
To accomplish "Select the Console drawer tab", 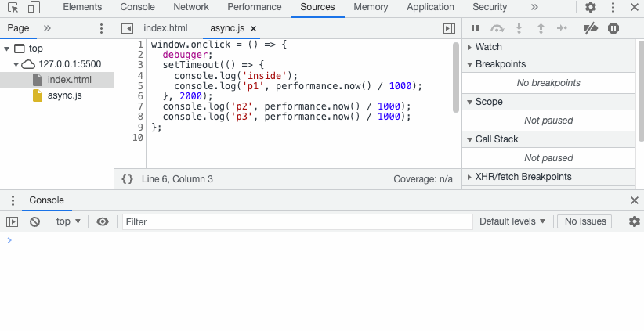I will click(x=46, y=200).
